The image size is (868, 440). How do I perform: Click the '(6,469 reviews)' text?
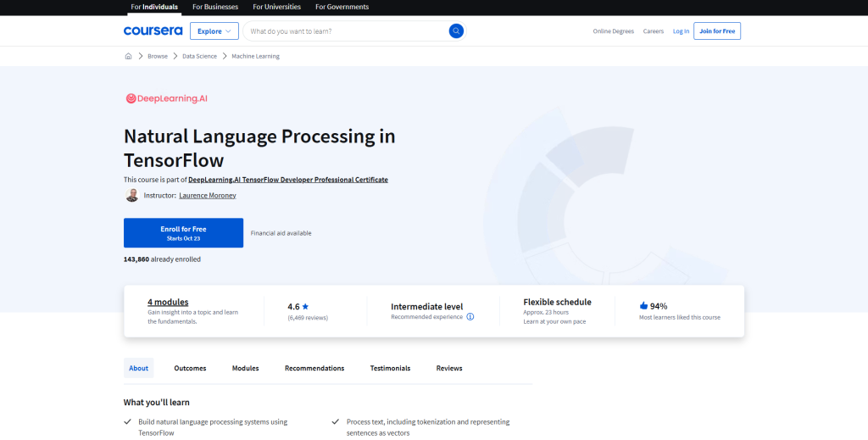tap(308, 318)
